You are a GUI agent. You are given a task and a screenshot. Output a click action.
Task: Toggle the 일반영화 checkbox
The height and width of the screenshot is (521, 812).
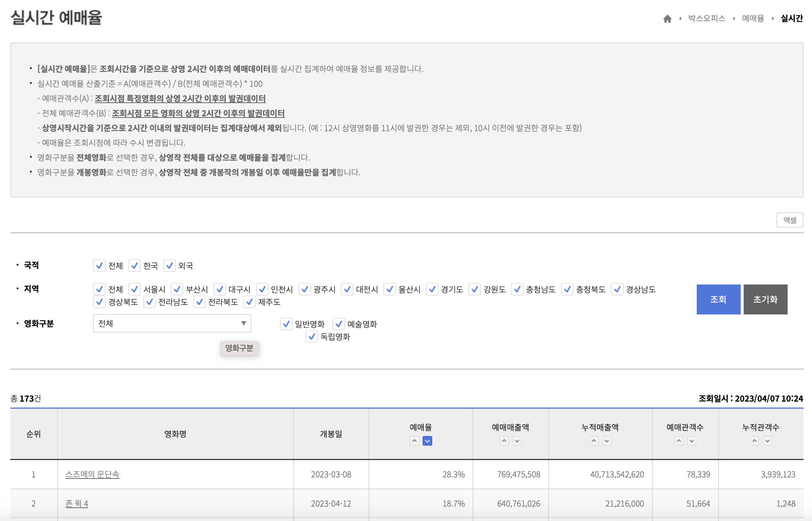(x=286, y=324)
